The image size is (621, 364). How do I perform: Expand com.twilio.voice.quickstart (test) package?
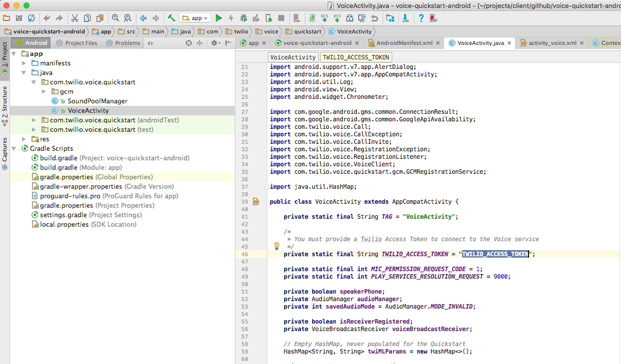(x=34, y=130)
